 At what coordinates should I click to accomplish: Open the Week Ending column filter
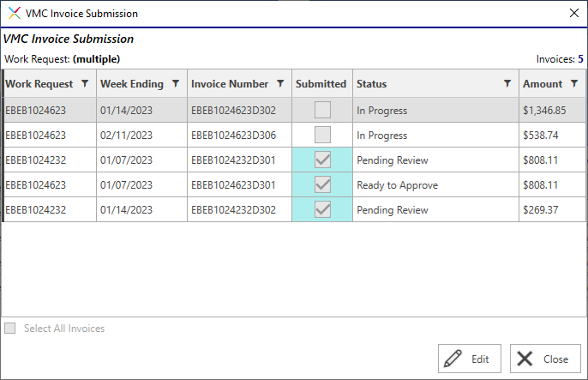pos(176,84)
